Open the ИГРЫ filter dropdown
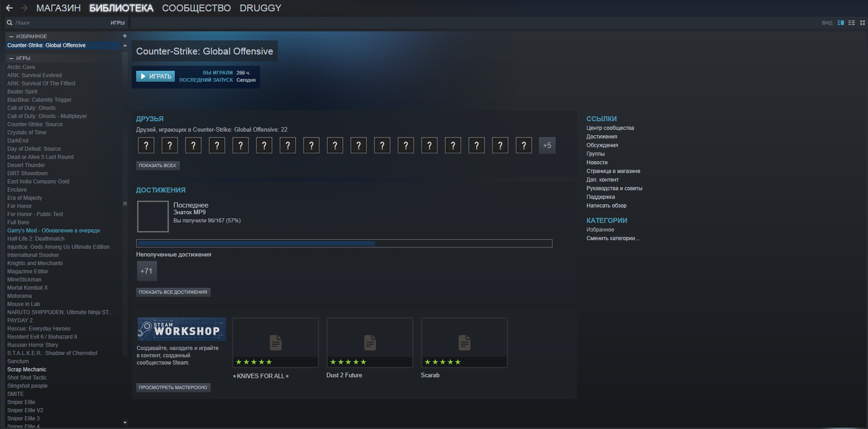 118,23
